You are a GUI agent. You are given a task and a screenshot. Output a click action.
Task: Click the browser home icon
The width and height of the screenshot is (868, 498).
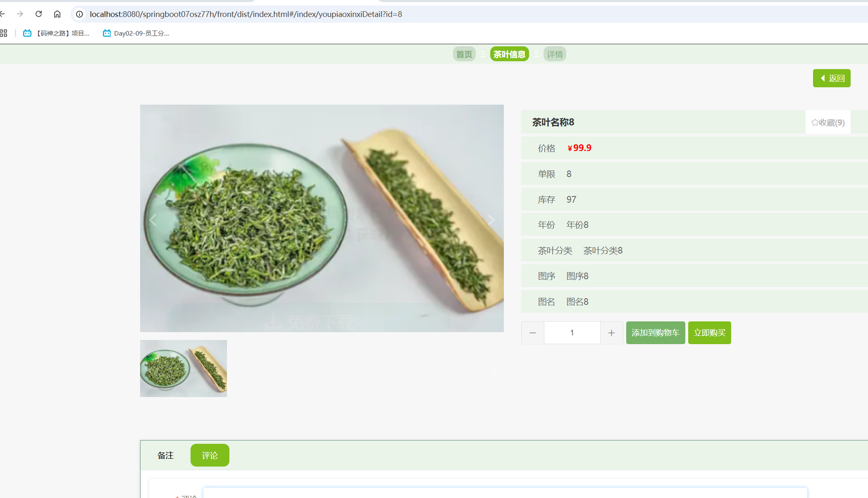click(57, 14)
